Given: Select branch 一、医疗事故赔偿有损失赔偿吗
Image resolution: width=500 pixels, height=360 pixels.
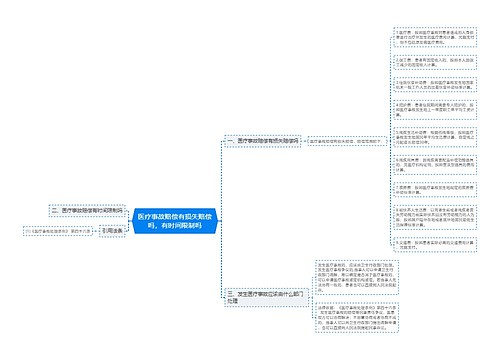Looking at the screenshot, I should pos(263,141).
